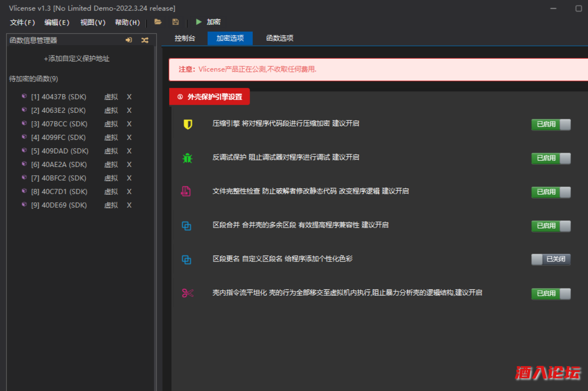
Task: Click the 加密 toolbar button
Action: [x=213, y=22]
